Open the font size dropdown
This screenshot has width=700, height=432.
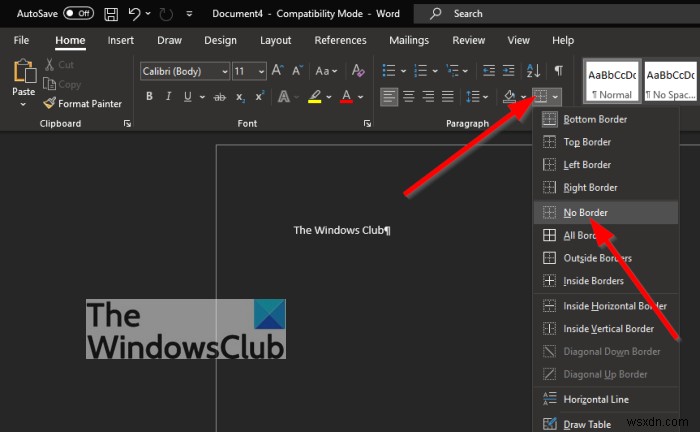pos(261,71)
